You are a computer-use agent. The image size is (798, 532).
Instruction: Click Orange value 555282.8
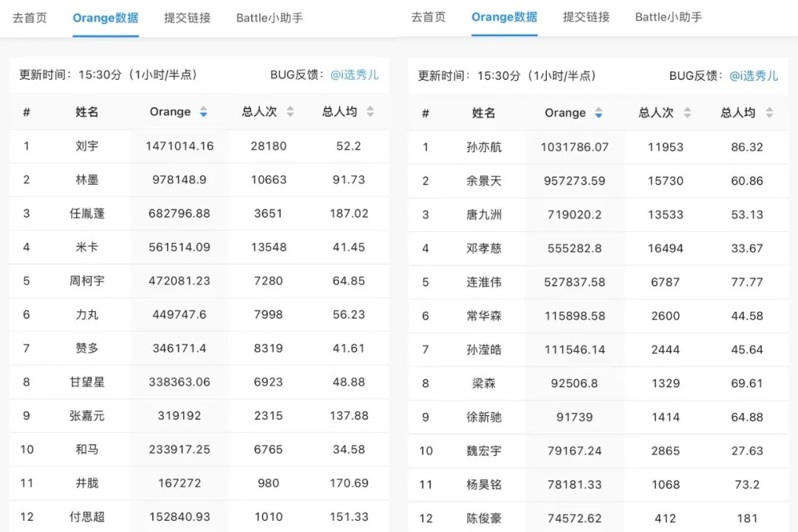(x=575, y=248)
